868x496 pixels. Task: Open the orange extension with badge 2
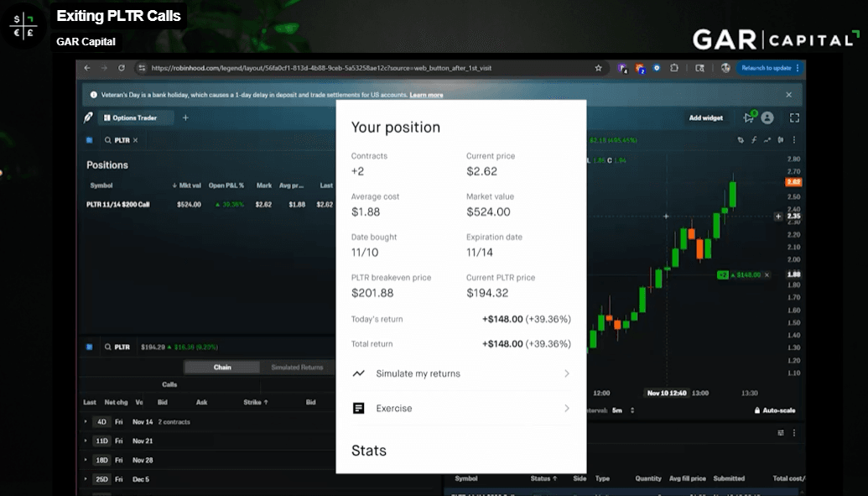[640, 68]
